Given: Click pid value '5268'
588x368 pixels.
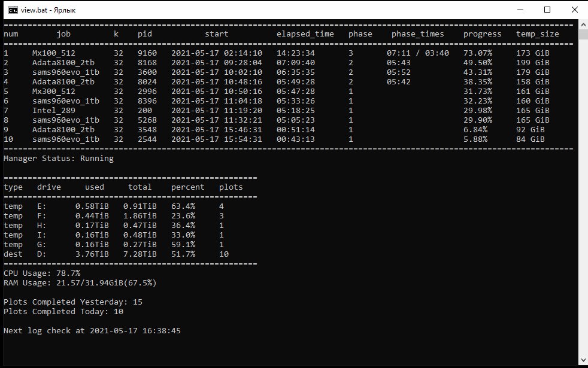Looking at the screenshot, I should pos(147,120).
